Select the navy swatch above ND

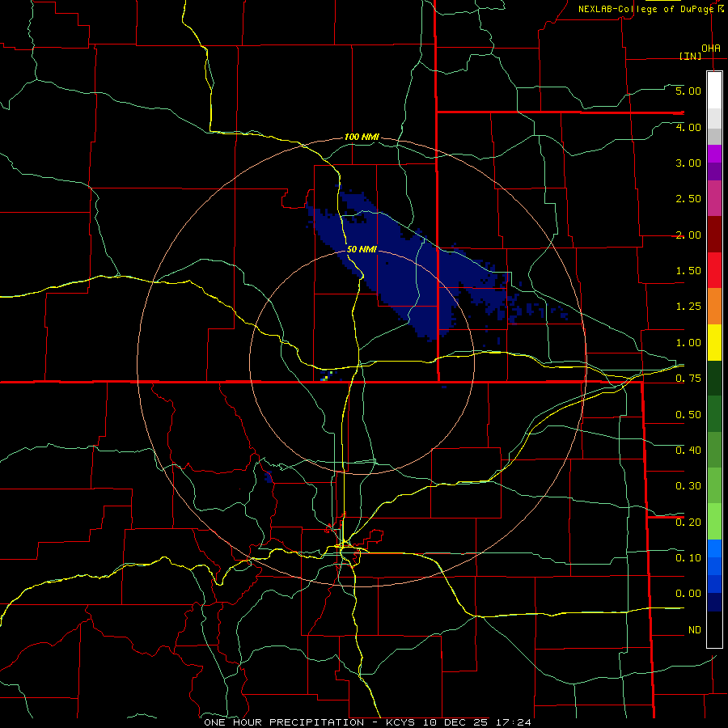click(x=714, y=603)
